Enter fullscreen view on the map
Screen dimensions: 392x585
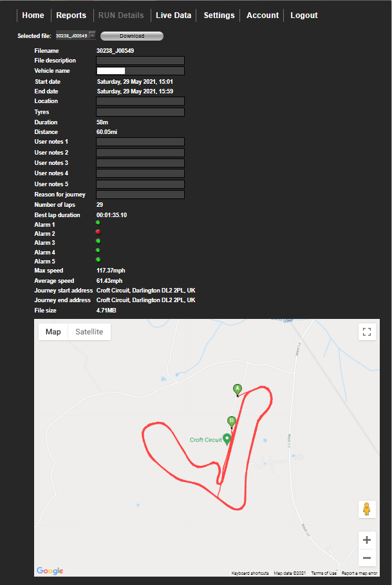pos(366,332)
